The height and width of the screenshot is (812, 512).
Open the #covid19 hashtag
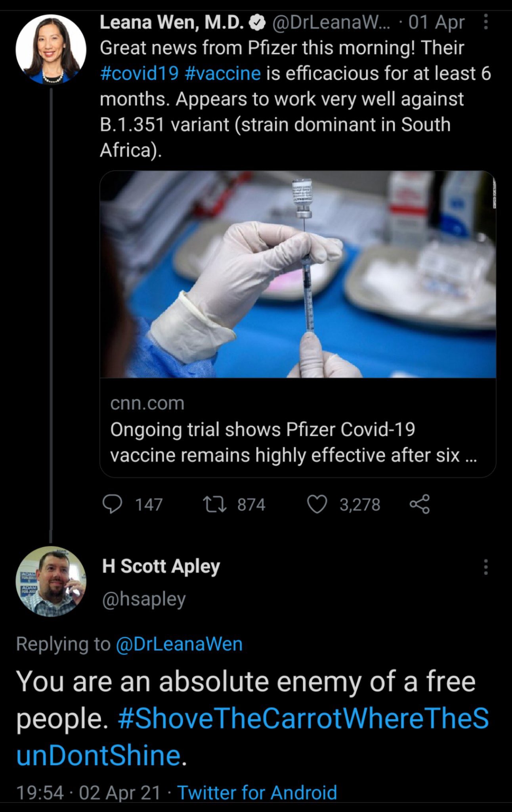(x=139, y=74)
